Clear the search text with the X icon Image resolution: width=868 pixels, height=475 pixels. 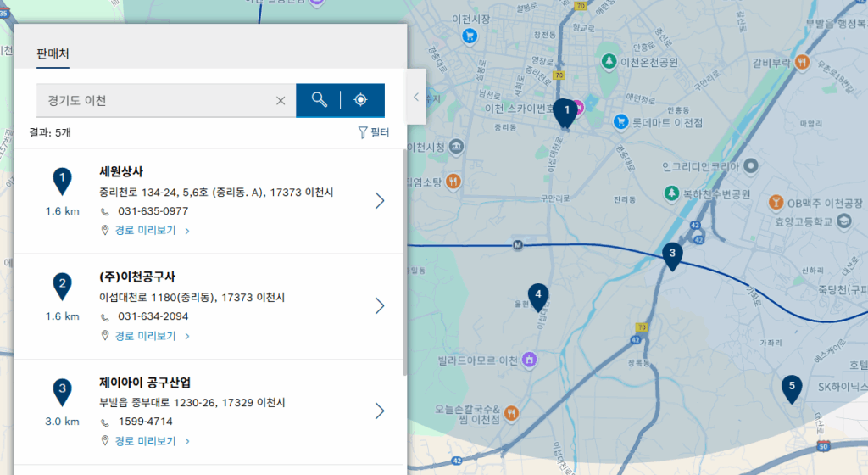pyautogui.click(x=281, y=100)
